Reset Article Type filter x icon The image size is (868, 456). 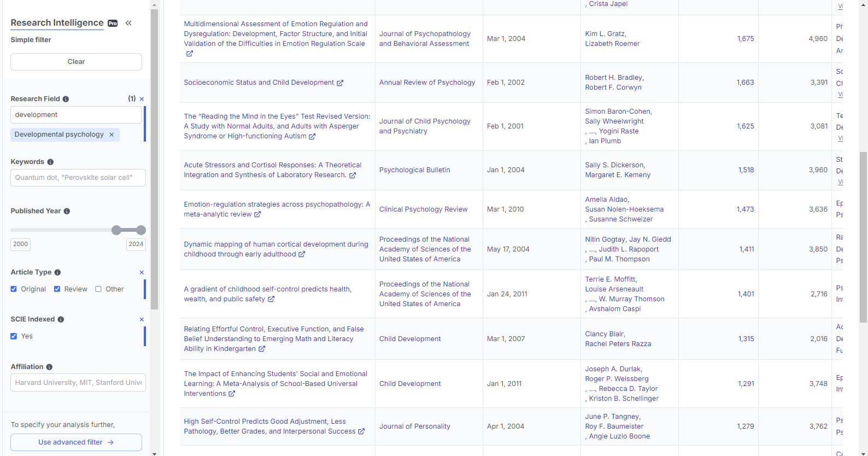tap(142, 272)
